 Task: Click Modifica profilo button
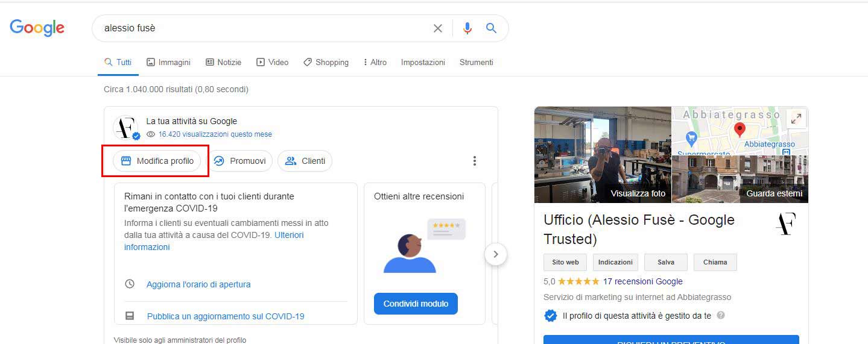tap(157, 161)
